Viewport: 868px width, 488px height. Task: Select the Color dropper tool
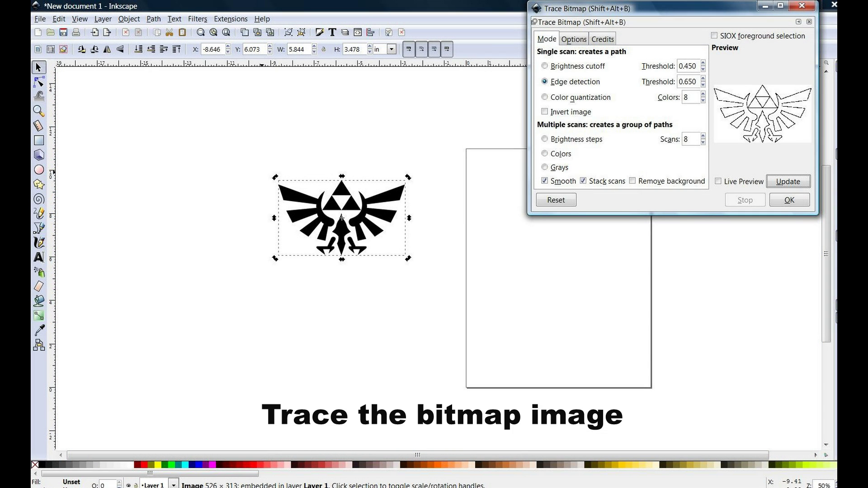[x=39, y=330]
